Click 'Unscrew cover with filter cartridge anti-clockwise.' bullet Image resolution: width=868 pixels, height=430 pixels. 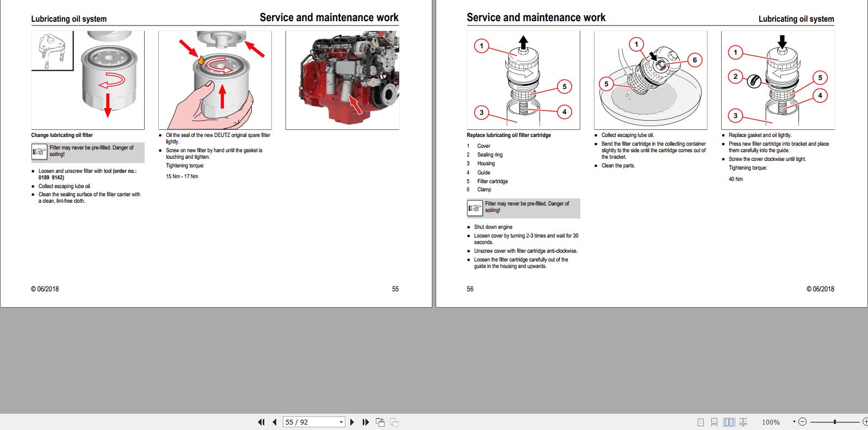[526, 251]
